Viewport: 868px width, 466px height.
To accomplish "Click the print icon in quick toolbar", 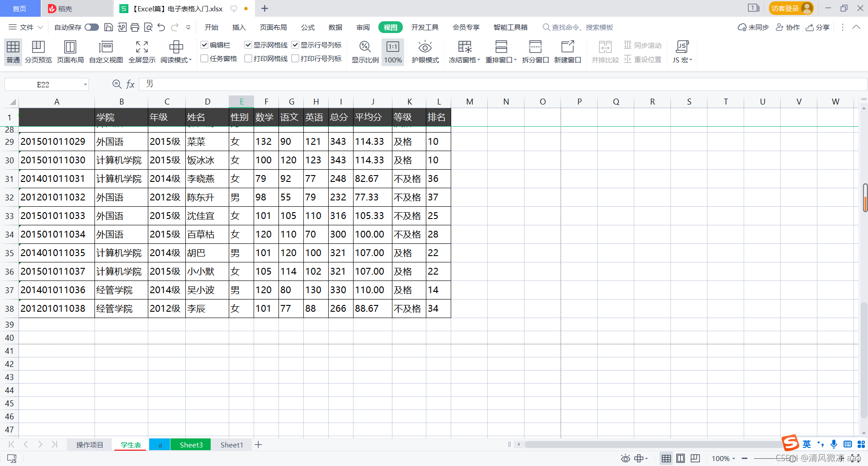I will pos(135,28).
